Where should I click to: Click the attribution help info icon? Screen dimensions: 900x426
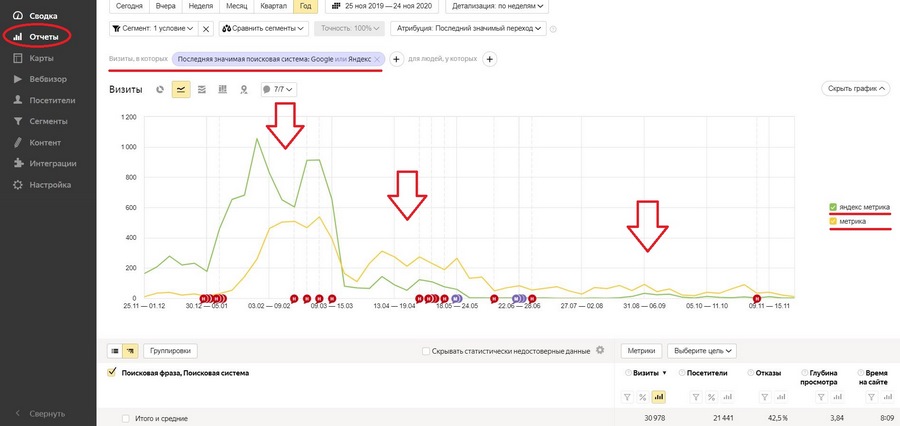(x=553, y=29)
